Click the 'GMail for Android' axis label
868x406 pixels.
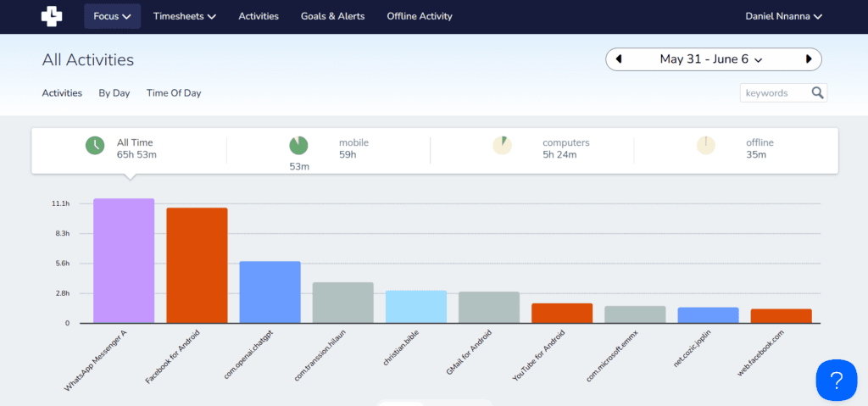click(470, 353)
